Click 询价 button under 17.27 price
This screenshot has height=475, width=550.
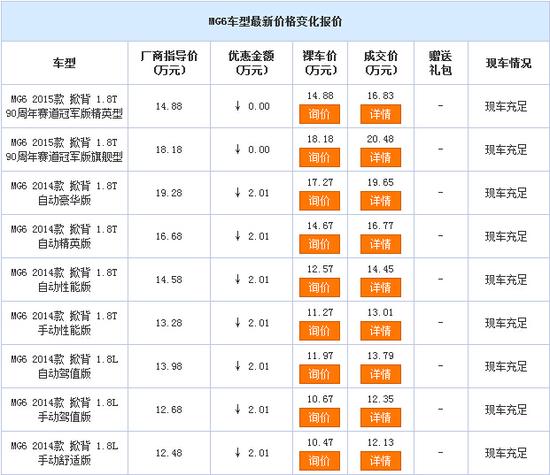[x=319, y=201]
